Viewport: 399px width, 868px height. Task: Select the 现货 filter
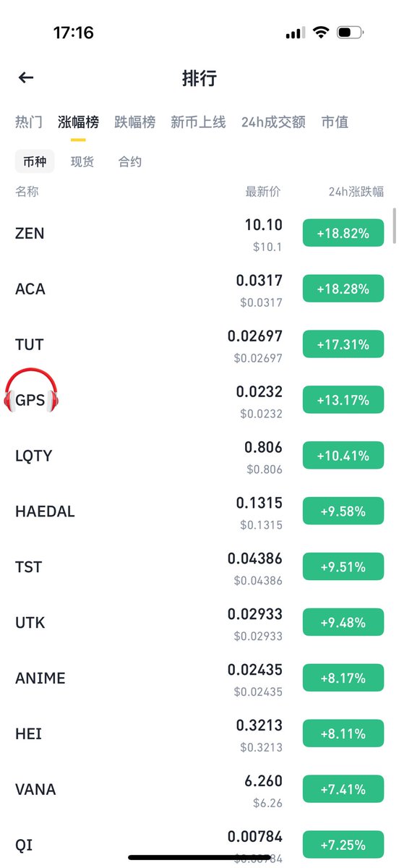[x=82, y=161]
